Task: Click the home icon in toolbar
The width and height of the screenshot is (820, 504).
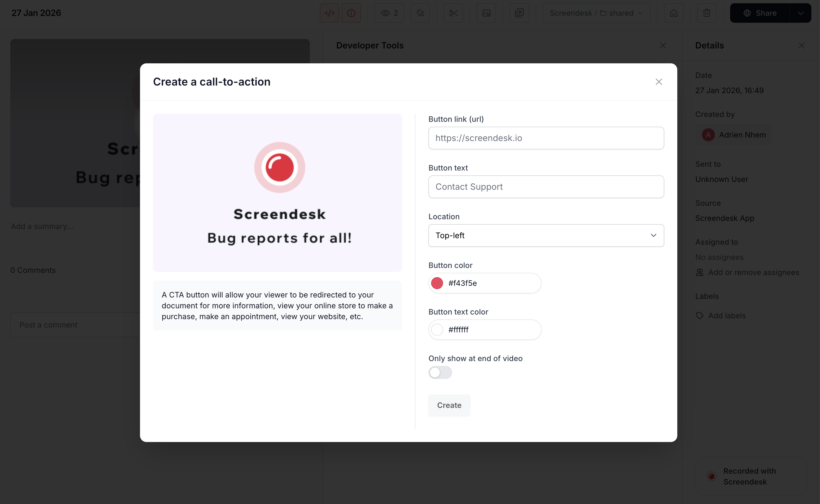Action: point(673,13)
